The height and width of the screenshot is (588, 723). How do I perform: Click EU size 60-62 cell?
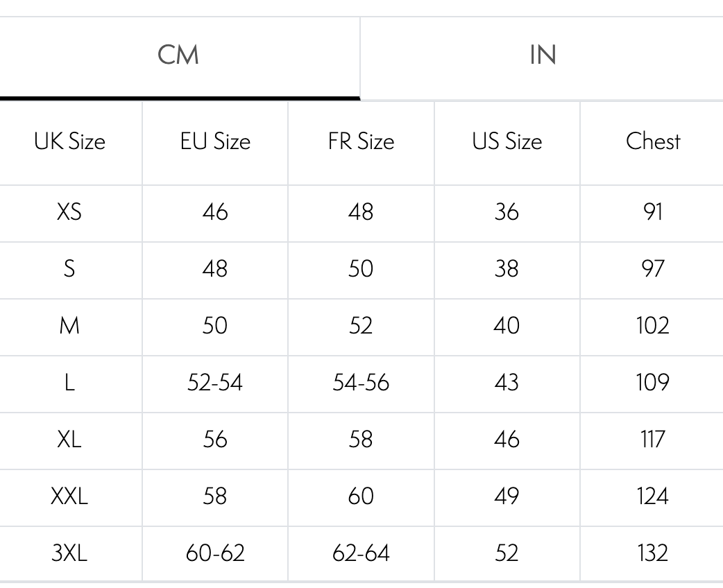pyautogui.click(x=215, y=553)
